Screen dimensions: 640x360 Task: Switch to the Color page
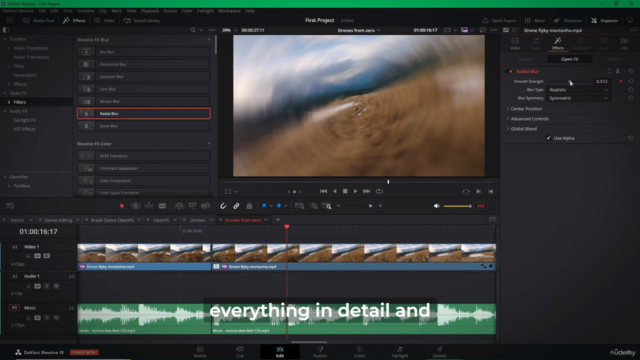pyautogui.click(x=360, y=352)
